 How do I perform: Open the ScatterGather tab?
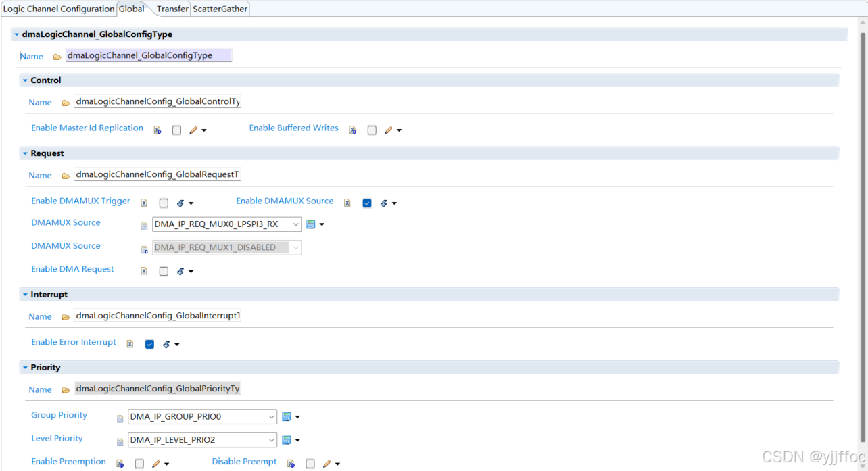pyautogui.click(x=220, y=9)
